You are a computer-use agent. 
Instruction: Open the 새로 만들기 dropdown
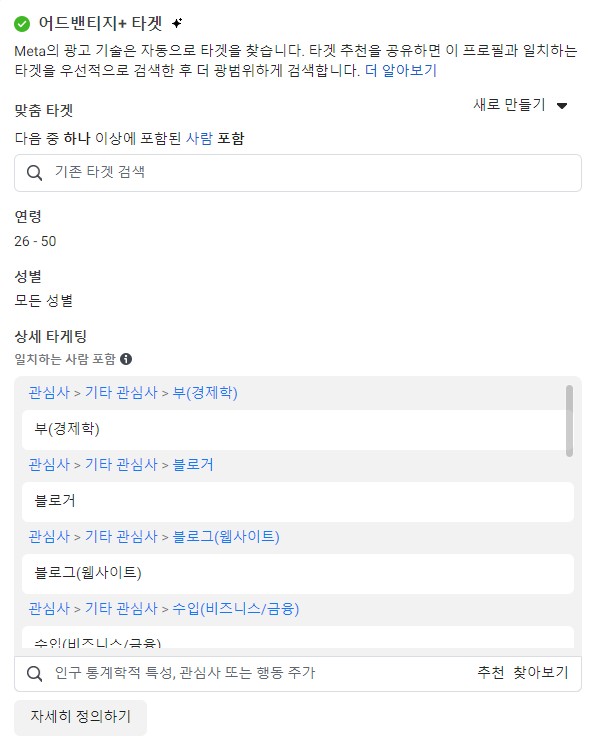[x=520, y=104]
